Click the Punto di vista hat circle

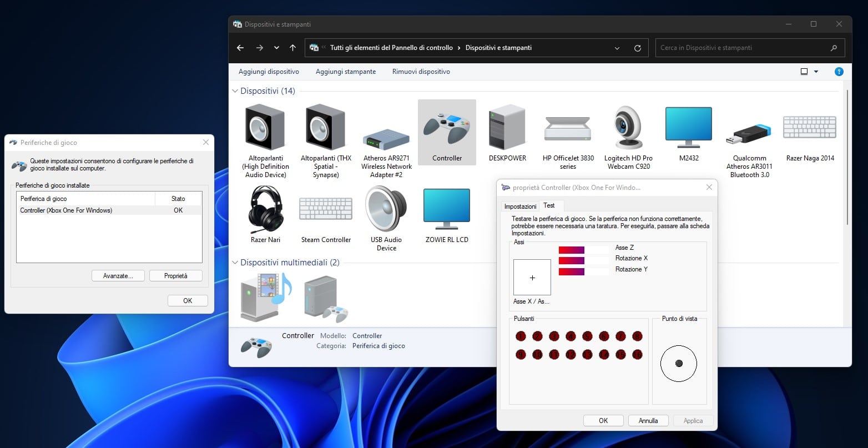679,364
